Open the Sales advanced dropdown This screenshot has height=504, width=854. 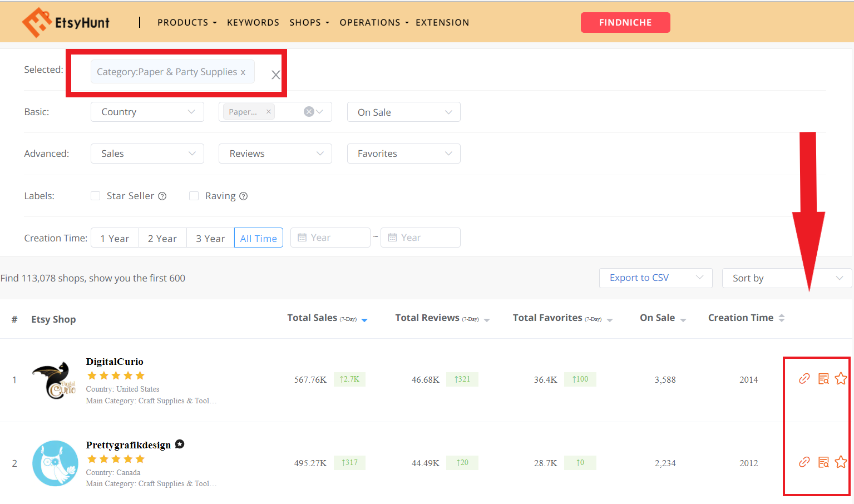(147, 154)
